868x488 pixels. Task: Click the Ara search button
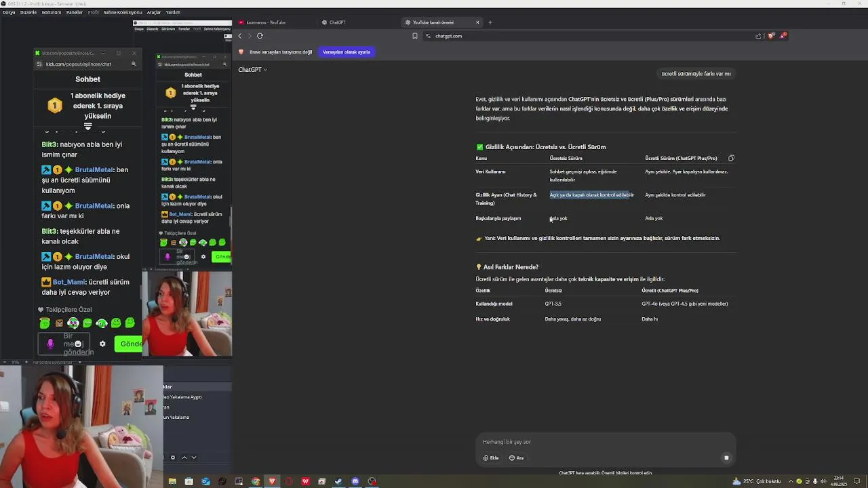[x=517, y=458]
